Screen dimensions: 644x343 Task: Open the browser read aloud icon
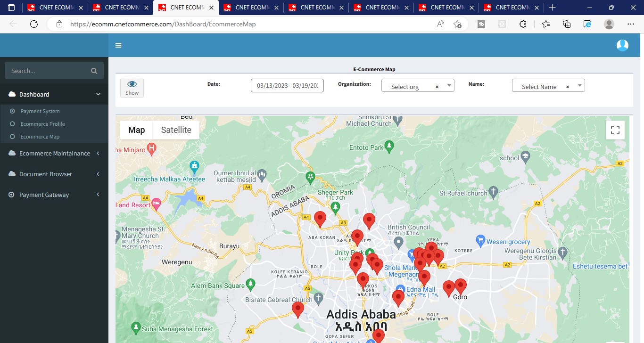click(440, 24)
